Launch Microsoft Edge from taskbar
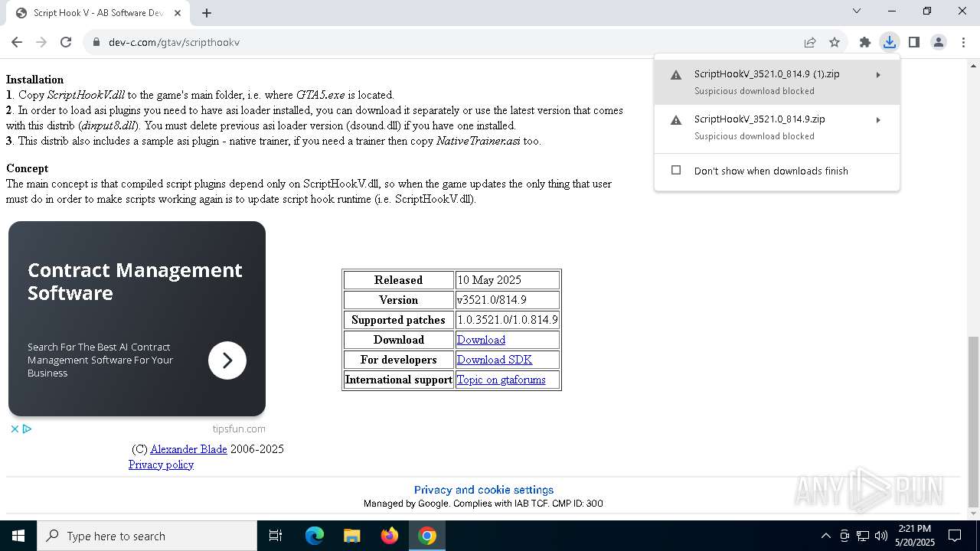This screenshot has height=551, width=980. click(315, 536)
